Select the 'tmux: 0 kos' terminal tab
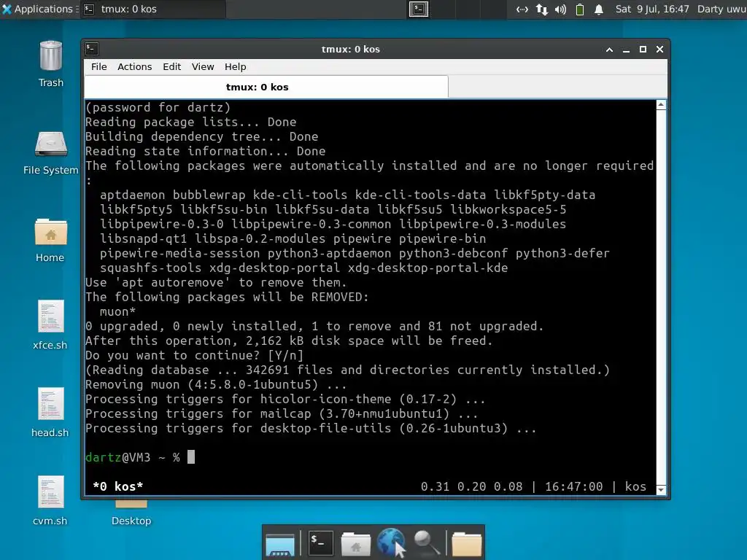This screenshot has height=560, width=747. (x=266, y=87)
